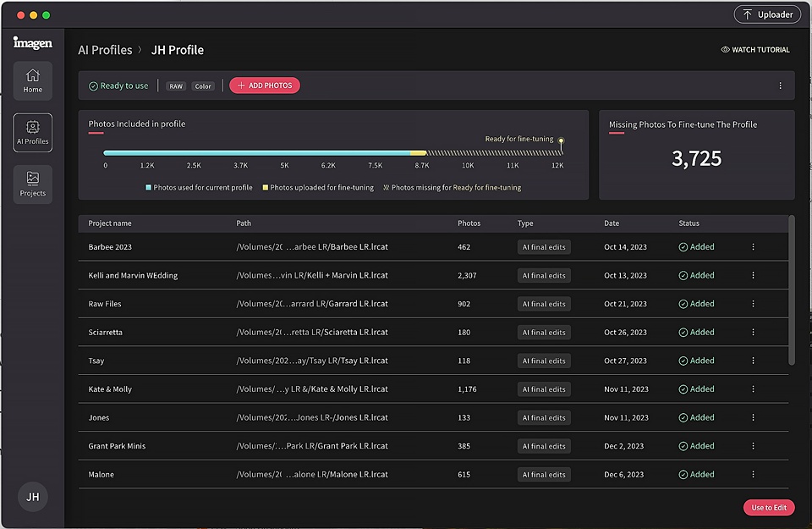
Task: Open row options for Sciarretta
Action: pyautogui.click(x=753, y=332)
